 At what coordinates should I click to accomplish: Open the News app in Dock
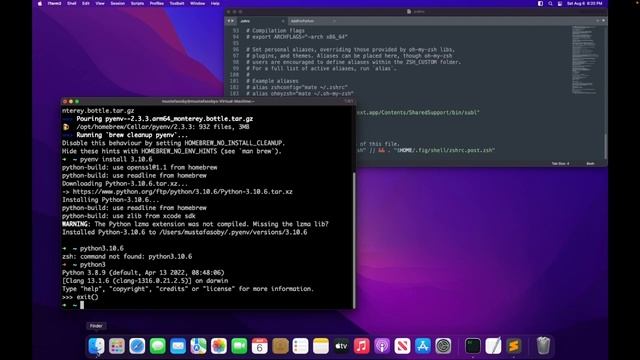(x=402, y=346)
